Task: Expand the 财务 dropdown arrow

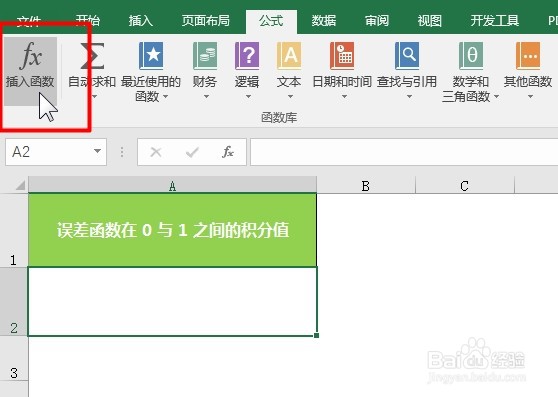Action: click(206, 96)
